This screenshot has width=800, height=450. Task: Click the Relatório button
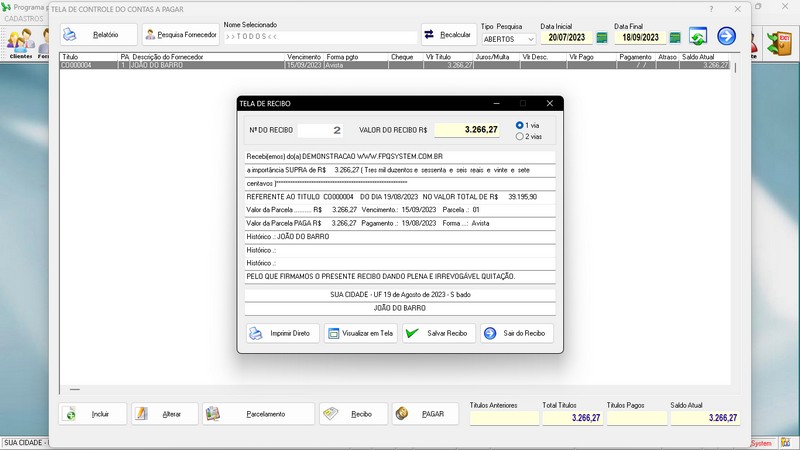tap(99, 35)
